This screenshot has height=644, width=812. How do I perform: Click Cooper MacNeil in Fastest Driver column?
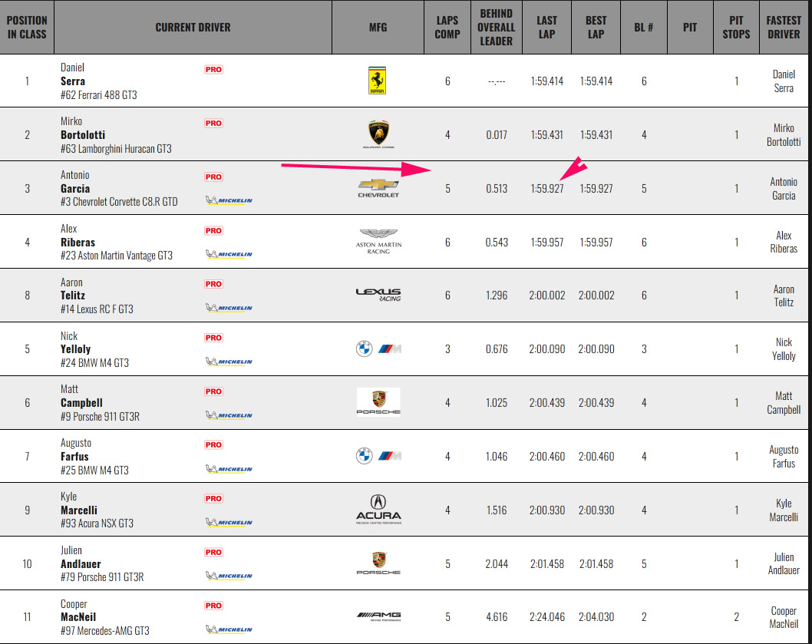(x=784, y=617)
